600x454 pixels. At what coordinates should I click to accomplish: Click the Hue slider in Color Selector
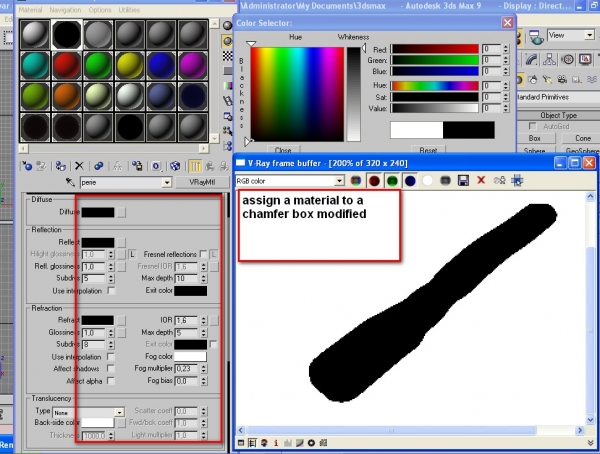point(435,85)
